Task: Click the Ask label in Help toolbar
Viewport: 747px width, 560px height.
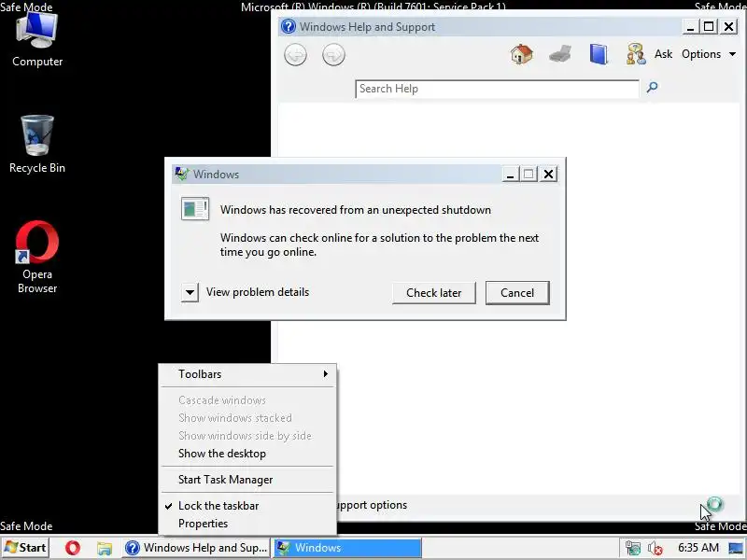Action: (663, 54)
